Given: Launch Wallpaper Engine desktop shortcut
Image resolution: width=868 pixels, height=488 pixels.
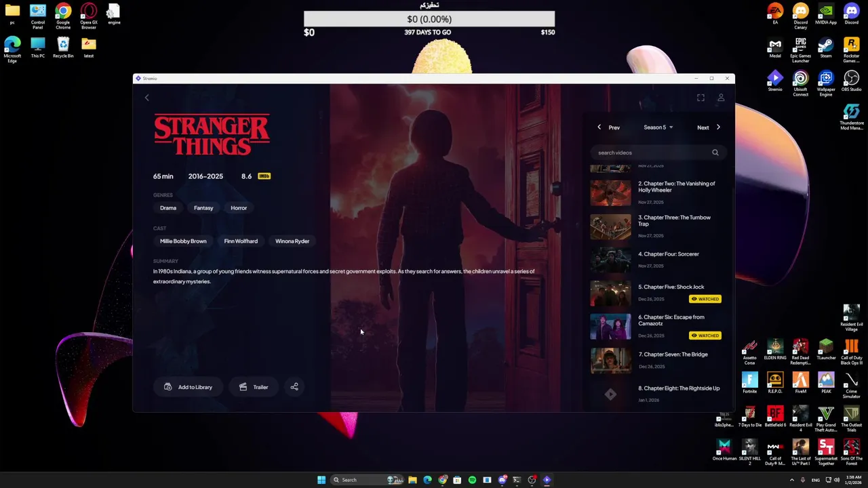Looking at the screenshot, I should 825,83.
